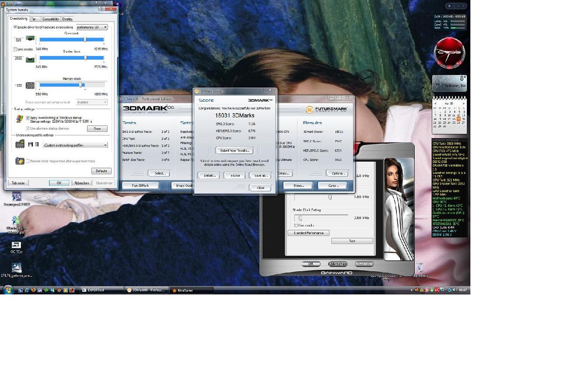Click the shader clock chip icon in RivaTuner
Image resolution: width=588 pixels, height=368 pixels.
pos(30,59)
